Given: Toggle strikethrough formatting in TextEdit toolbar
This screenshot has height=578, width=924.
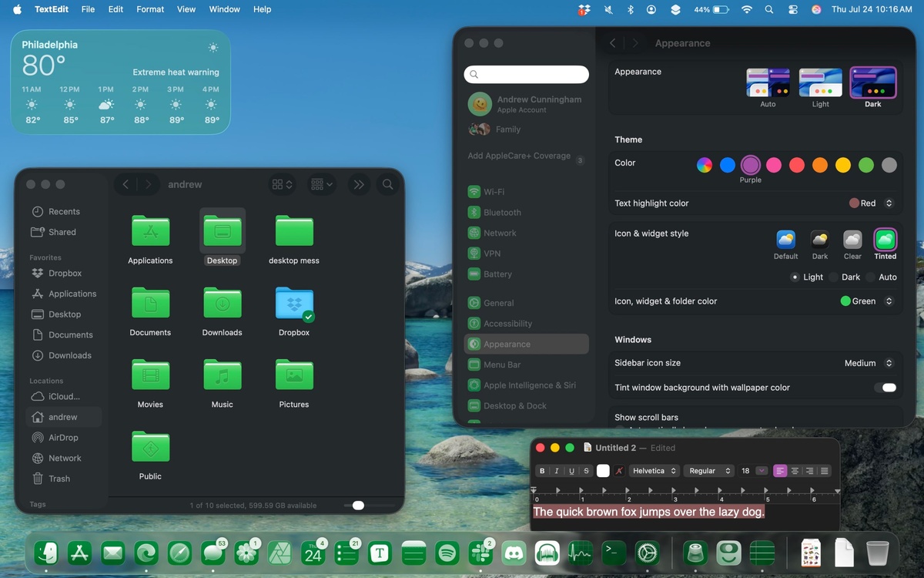Looking at the screenshot, I should click(587, 471).
